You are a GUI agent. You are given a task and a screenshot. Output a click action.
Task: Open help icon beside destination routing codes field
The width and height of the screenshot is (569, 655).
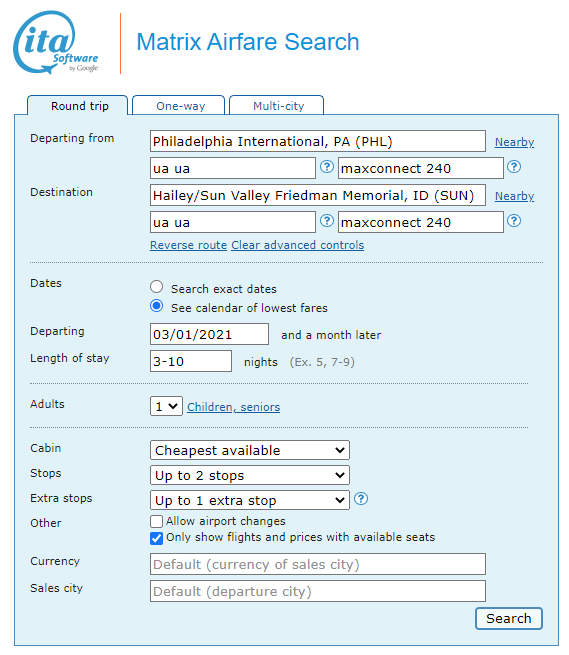pyautogui.click(x=327, y=221)
